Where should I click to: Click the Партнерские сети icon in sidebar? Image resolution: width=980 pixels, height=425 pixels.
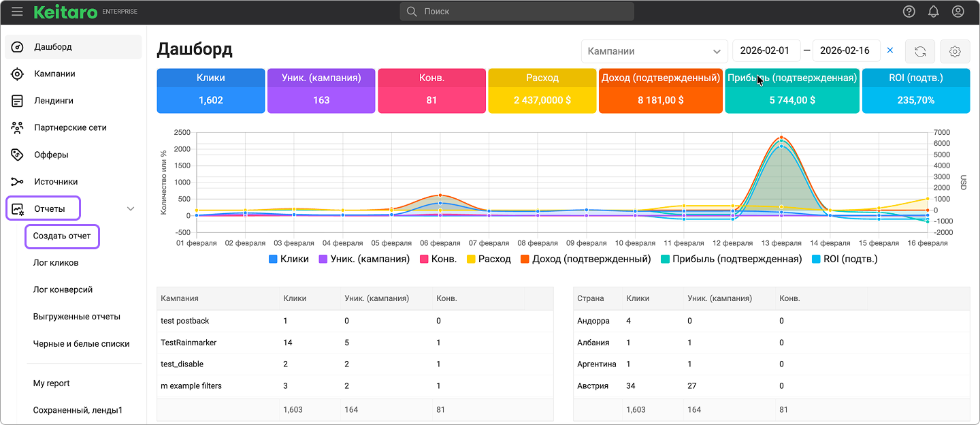click(x=18, y=127)
